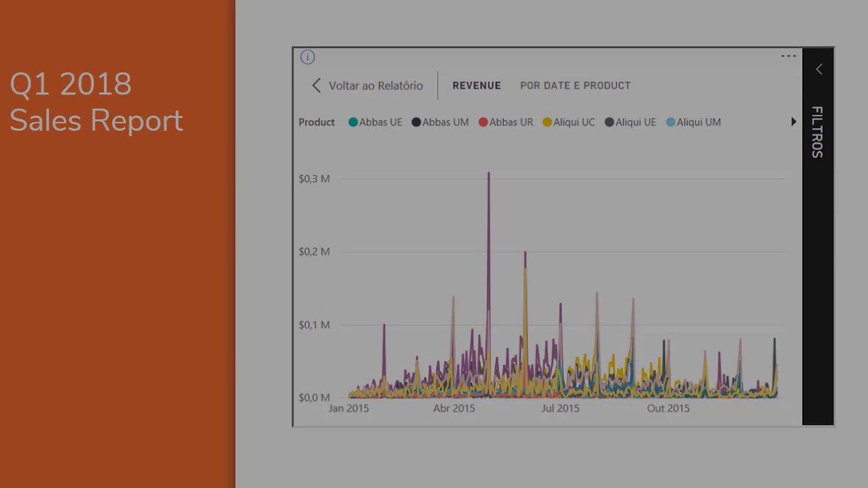Click the POR DATE E PRODUCT label
This screenshot has height=488, width=868.
tap(575, 85)
